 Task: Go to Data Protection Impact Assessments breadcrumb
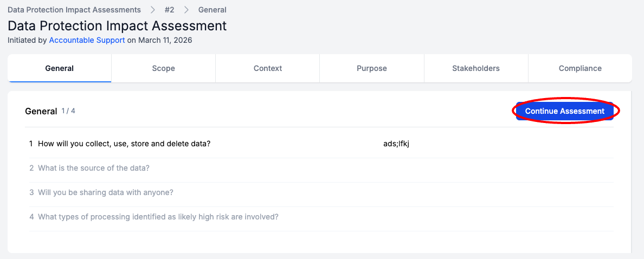click(74, 10)
